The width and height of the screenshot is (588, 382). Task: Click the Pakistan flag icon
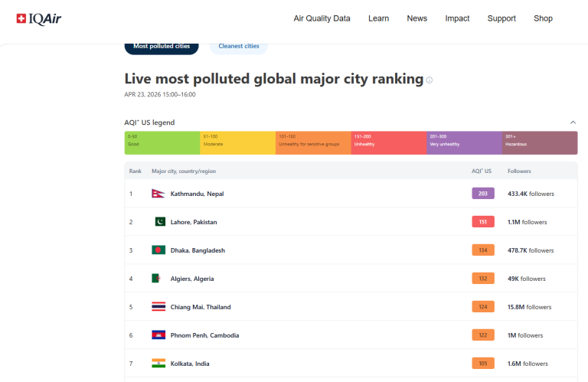(159, 222)
